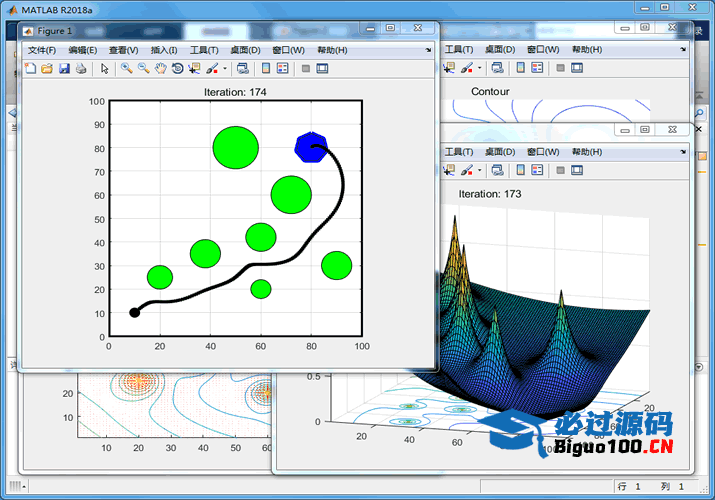Click Show Plot Tools in Iteration 173 window
715x500 pixels.
click(577, 170)
